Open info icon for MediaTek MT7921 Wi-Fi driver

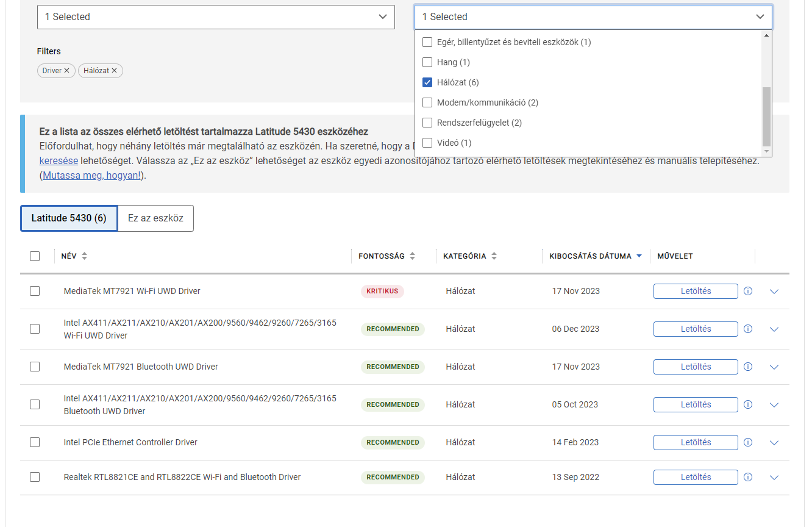(748, 291)
